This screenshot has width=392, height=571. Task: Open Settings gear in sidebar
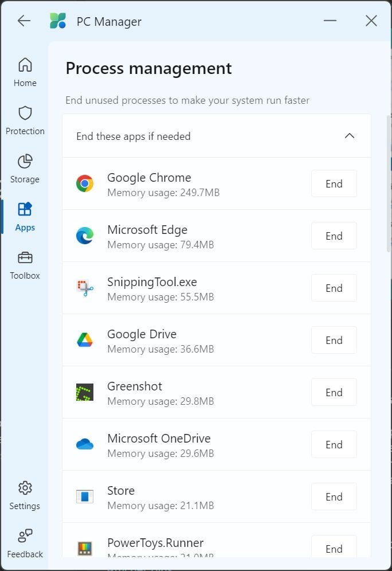25,496
